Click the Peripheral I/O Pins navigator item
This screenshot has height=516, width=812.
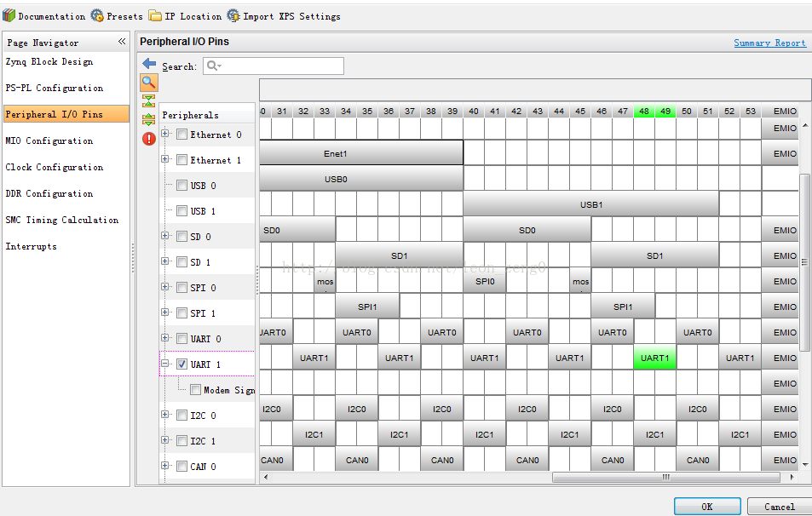tap(66, 114)
